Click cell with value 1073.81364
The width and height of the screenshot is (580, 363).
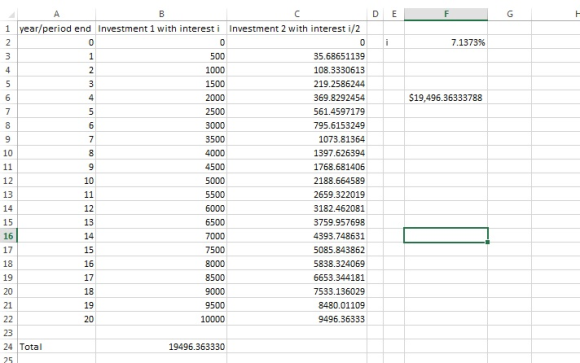[x=297, y=139]
